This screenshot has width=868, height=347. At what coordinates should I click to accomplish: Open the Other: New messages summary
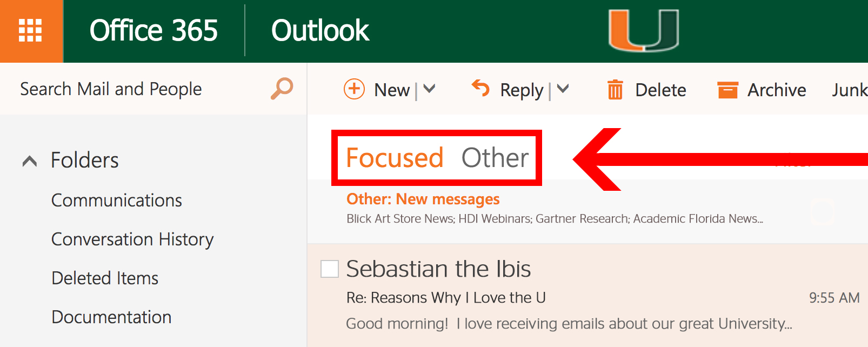(423, 199)
